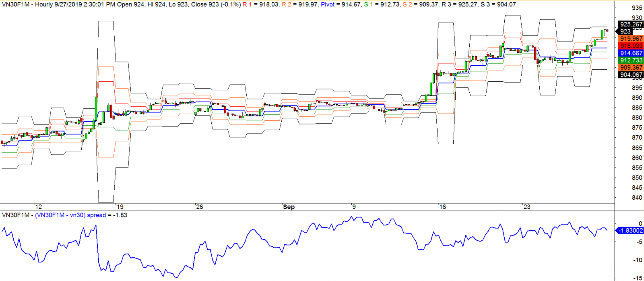Click the black 925.267 price label
The height and width of the screenshot is (281, 644).
631,25
